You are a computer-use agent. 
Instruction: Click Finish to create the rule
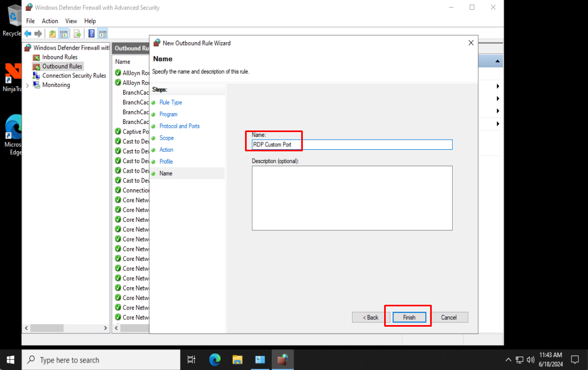point(409,318)
